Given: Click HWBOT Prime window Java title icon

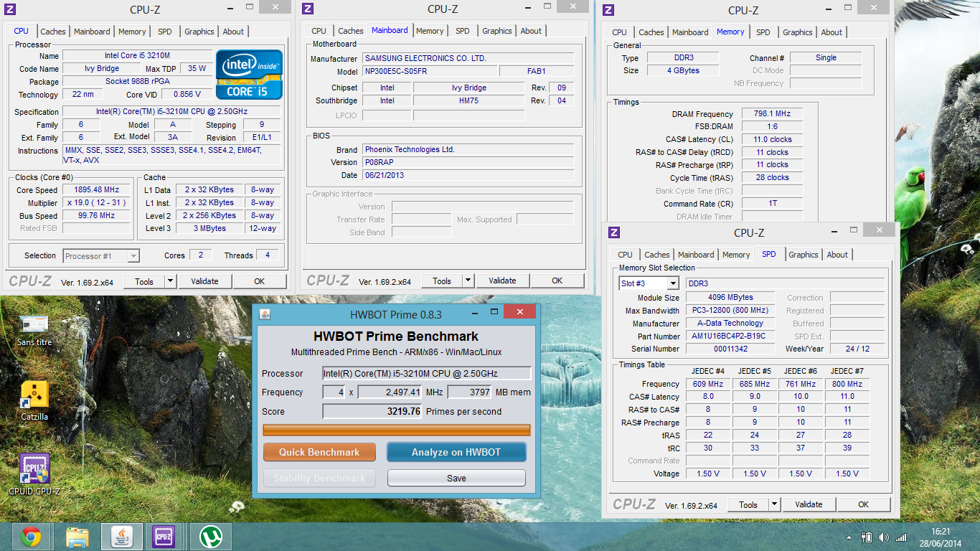Looking at the screenshot, I should point(265,314).
